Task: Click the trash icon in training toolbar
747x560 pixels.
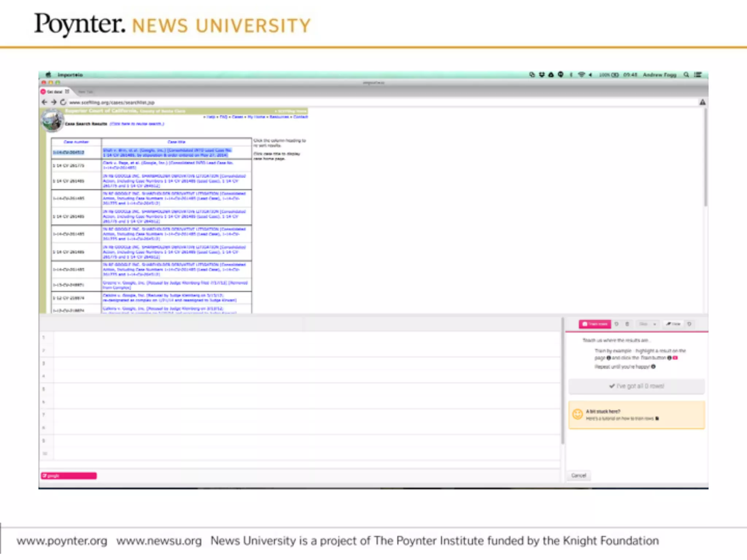Action: pyautogui.click(x=627, y=324)
